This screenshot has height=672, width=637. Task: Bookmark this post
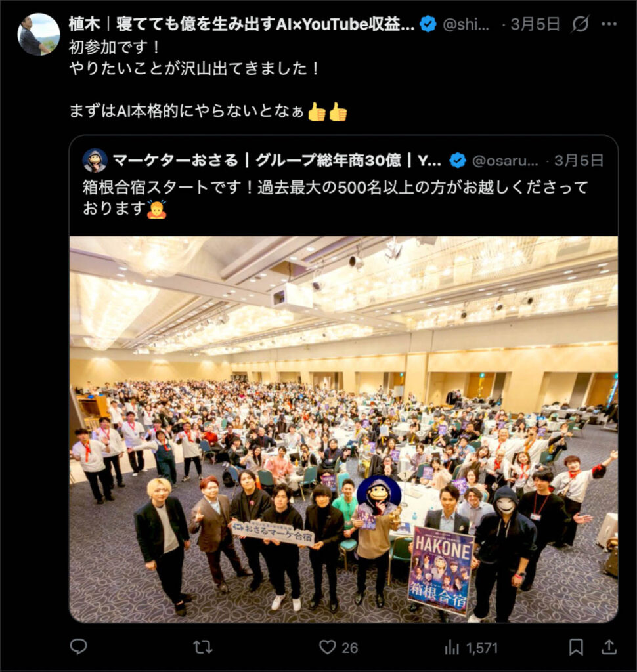tap(576, 646)
